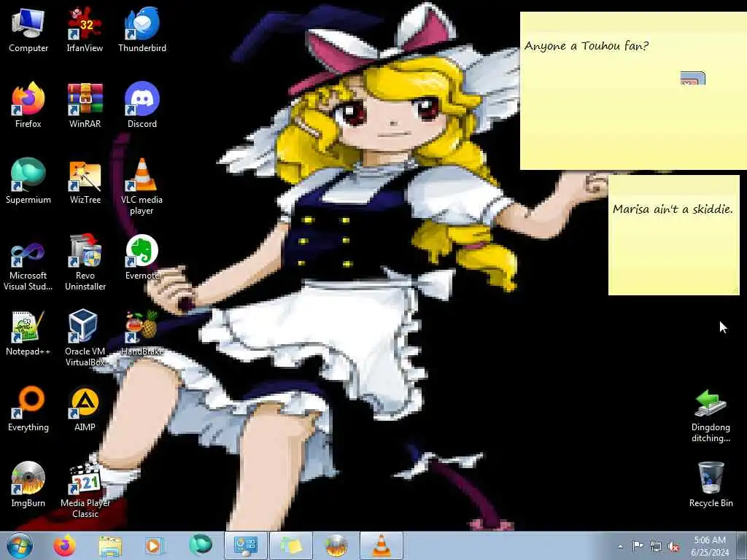The image size is (747, 560).
Task: Launch Windows Media Player from taskbar
Action: pyautogui.click(x=155, y=545)
